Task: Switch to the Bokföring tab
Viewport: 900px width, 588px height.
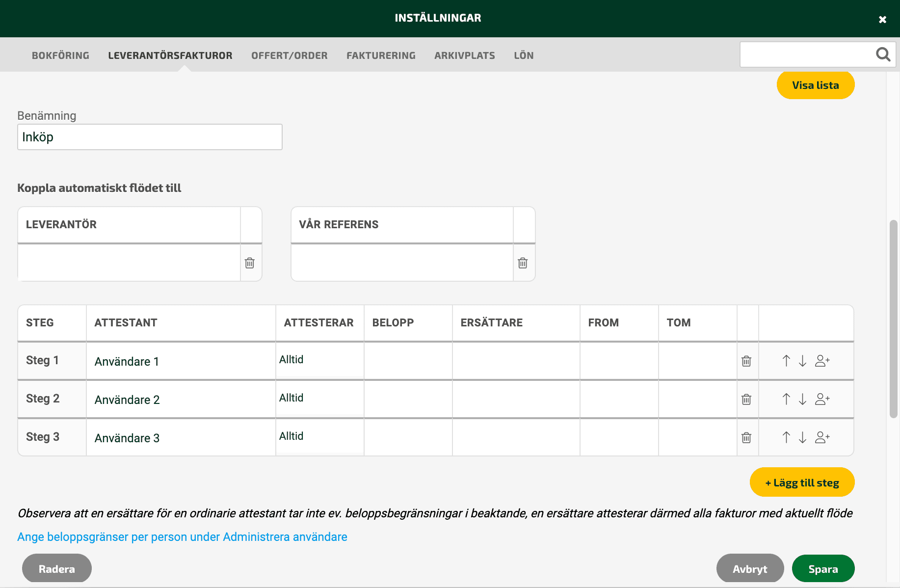Action: point(60,55)
